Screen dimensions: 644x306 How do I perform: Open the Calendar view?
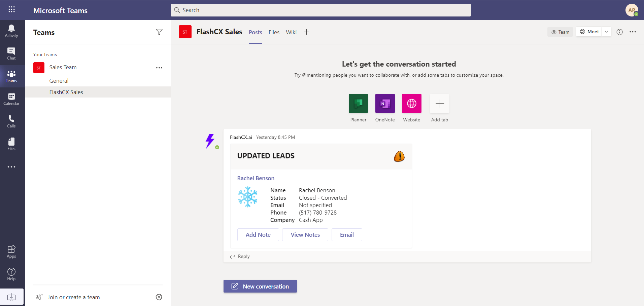[11, 99]
